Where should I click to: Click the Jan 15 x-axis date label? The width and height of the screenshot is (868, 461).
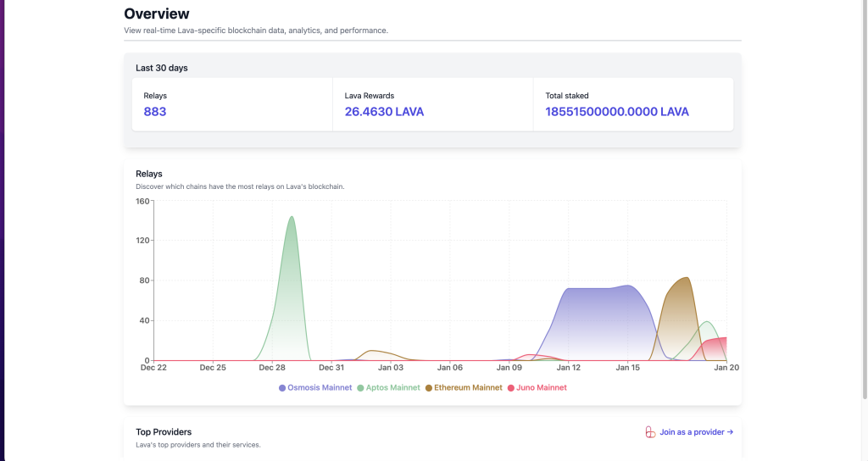pyautogui.click(x=628, y=368)
